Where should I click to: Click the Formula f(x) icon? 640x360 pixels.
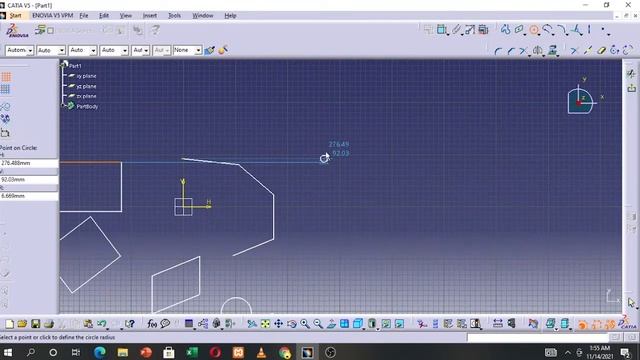coord(152,324)
